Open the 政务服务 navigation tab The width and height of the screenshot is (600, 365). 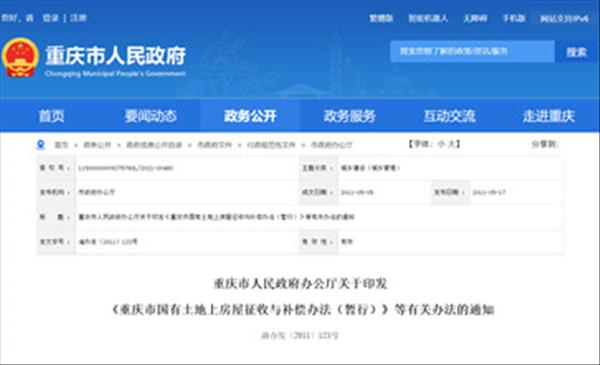pos(349,116)
